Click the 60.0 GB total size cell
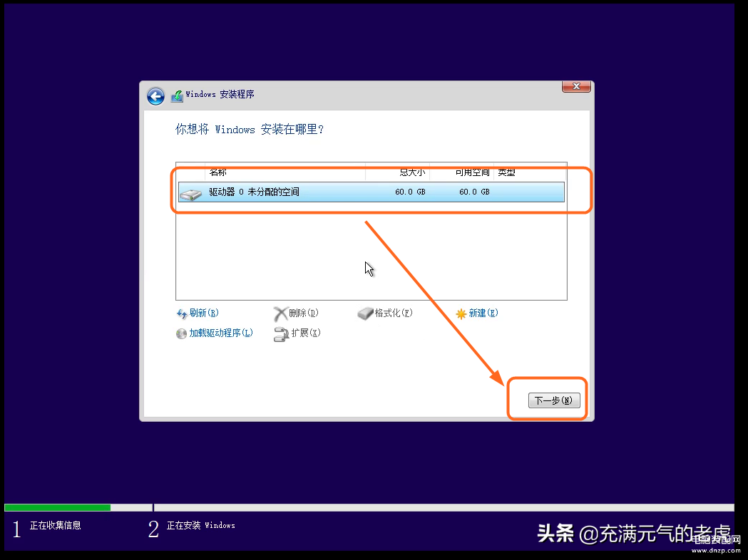 [x=410, y=192]
